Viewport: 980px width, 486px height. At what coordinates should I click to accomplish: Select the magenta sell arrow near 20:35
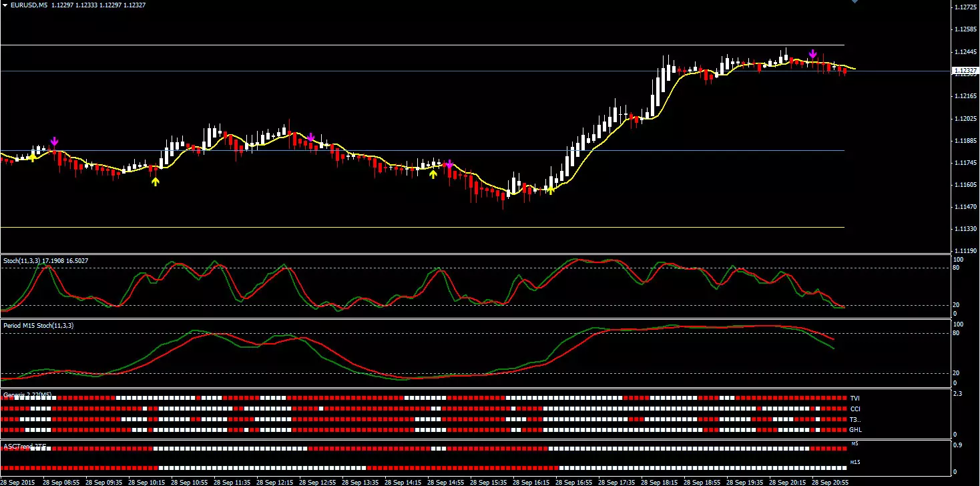click(813, 54)
